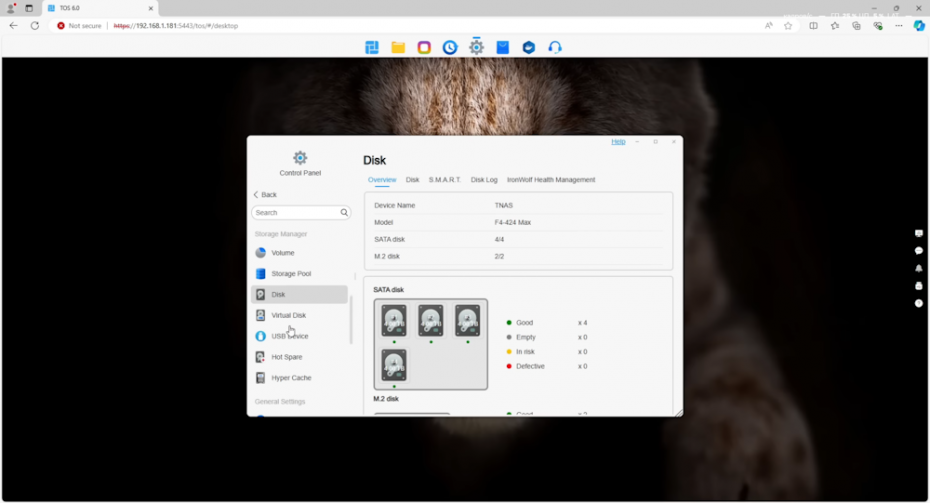Open USB Device in sidebar
Viewport: 930px width, 503px height.
tap(299, 336)
